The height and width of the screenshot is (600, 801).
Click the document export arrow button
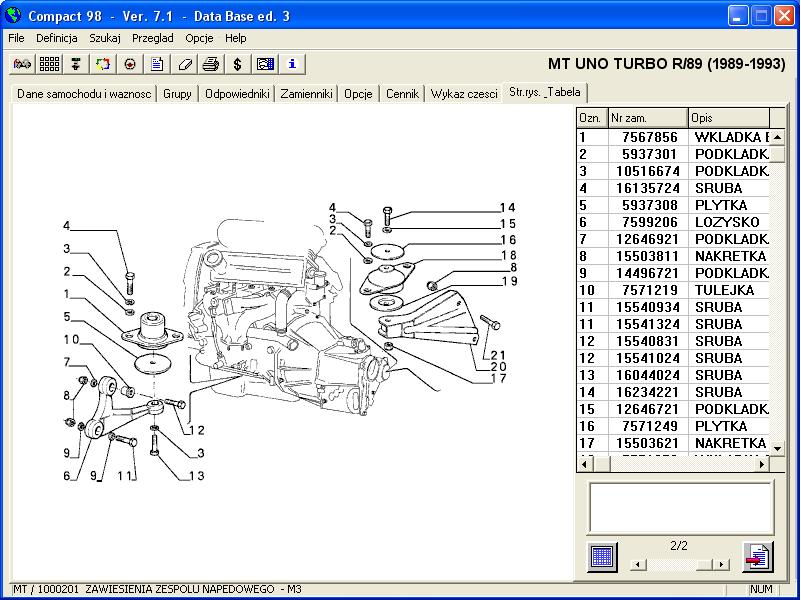click(x=758, y=556)
